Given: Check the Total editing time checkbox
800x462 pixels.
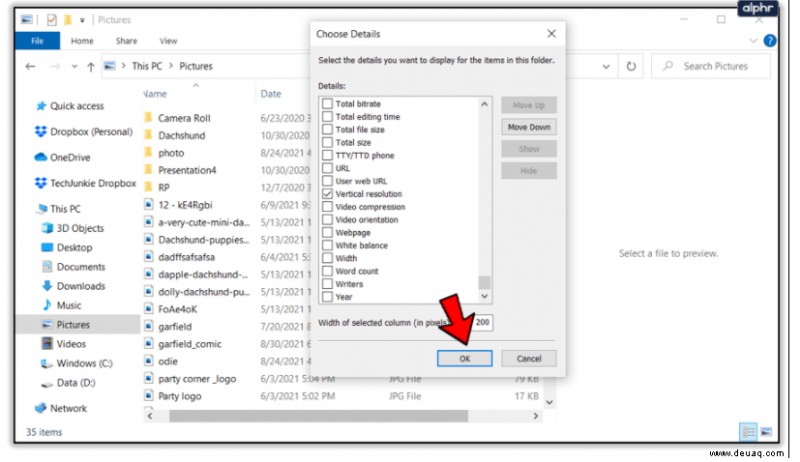Looking at the screenshot, I should [328, 116].
